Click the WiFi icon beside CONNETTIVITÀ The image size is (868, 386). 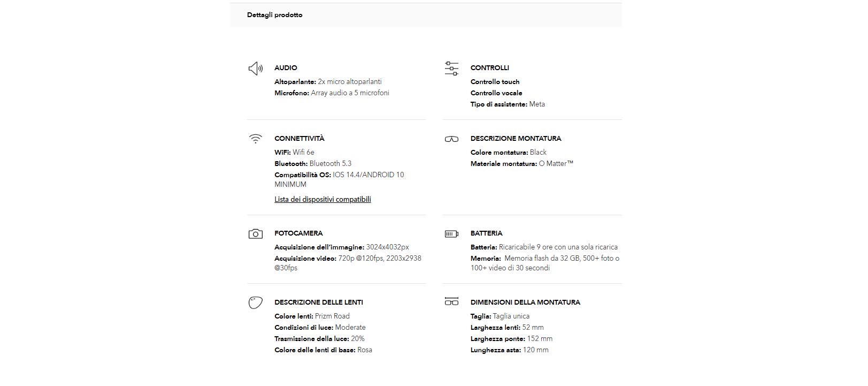pyautogui.click(x=256, y=139)
